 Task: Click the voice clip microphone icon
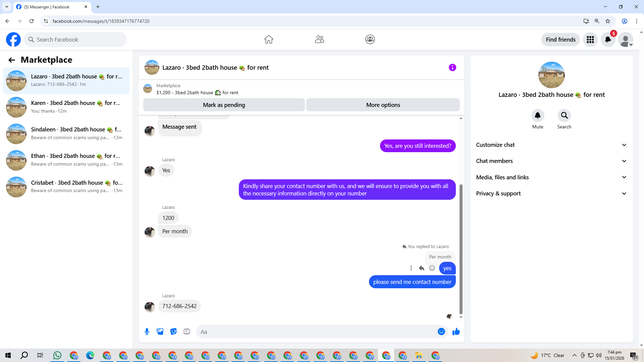tap(147, 332)
